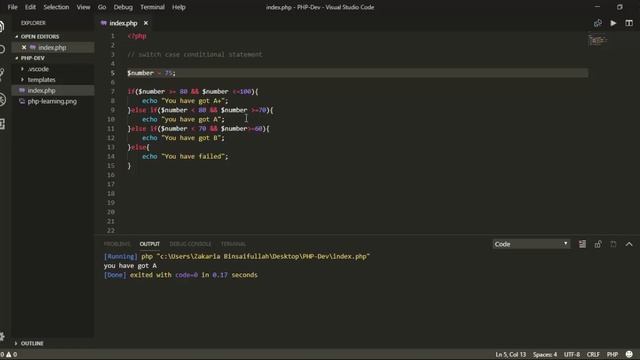This screenshot has height=360, width=640.
Task: Select index.php in PHP-DEV folder
Action: point(41,90)
